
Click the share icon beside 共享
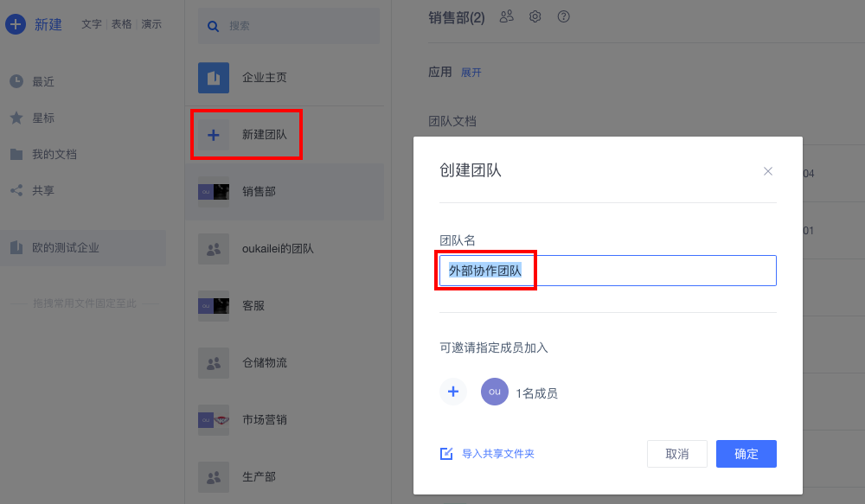click(x=16, y=190)
